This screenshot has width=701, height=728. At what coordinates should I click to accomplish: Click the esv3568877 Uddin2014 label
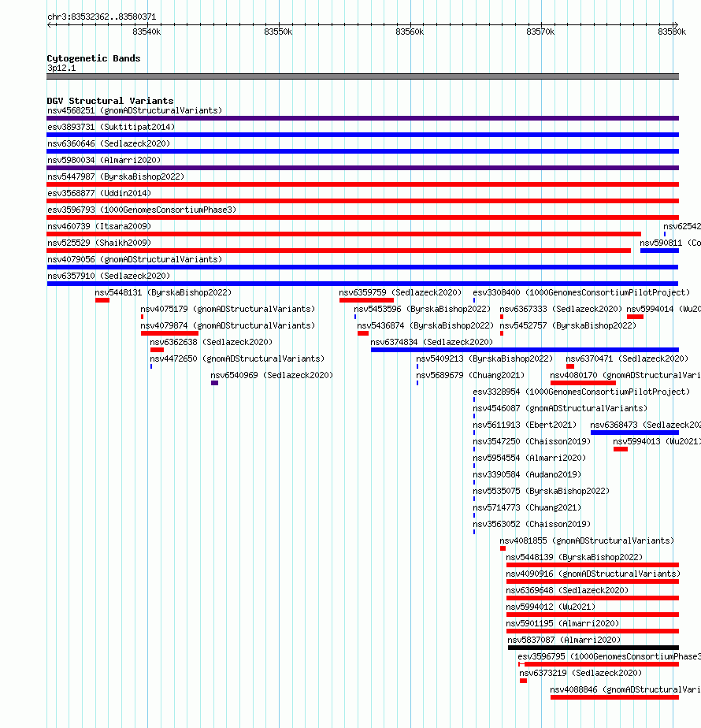click(99, 193)
